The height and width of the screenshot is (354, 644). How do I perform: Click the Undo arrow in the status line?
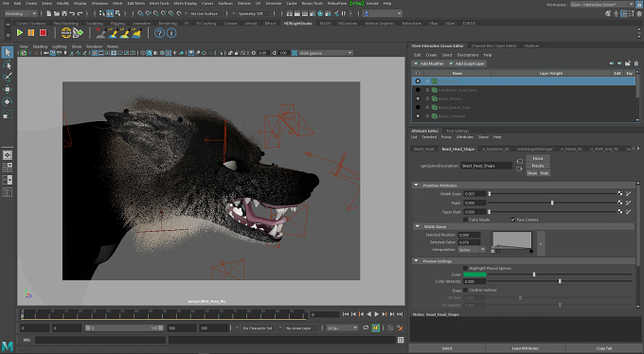(72, 13)
